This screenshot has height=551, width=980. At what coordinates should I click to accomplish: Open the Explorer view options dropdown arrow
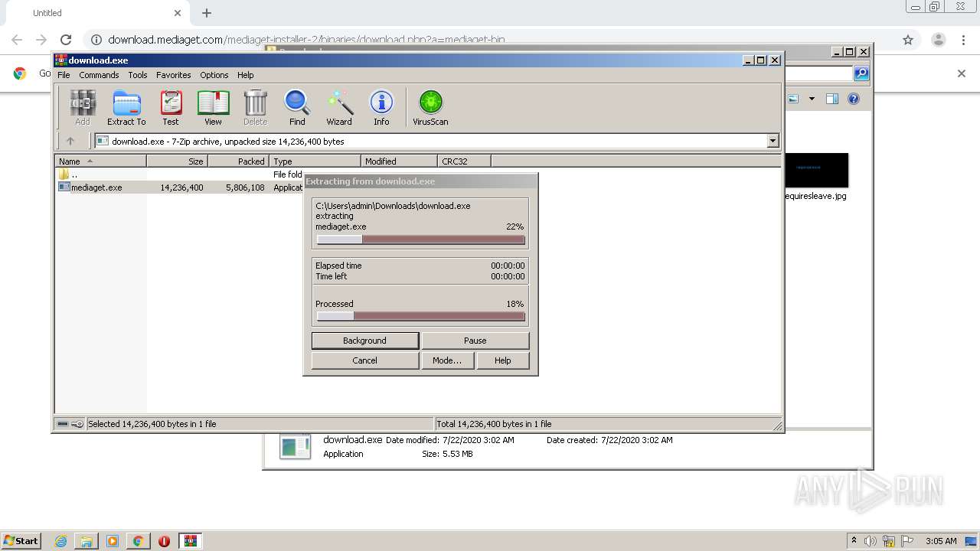[812, 99]
